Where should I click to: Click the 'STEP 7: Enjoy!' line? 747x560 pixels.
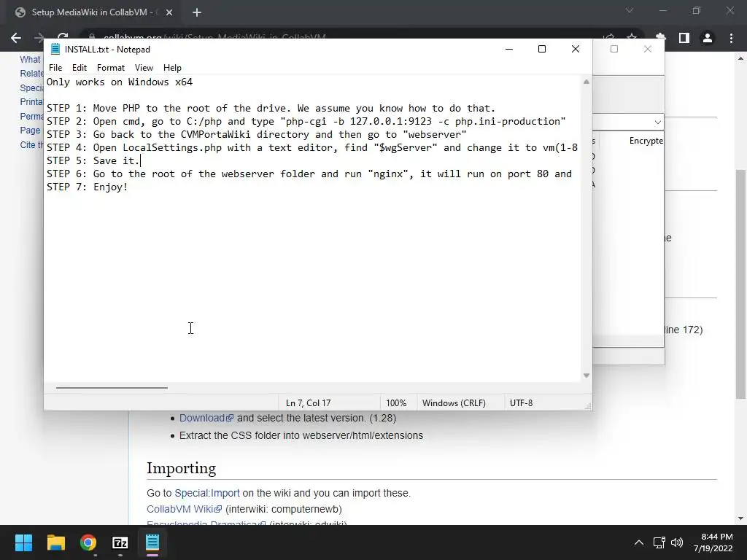click(x=88, y=187)
